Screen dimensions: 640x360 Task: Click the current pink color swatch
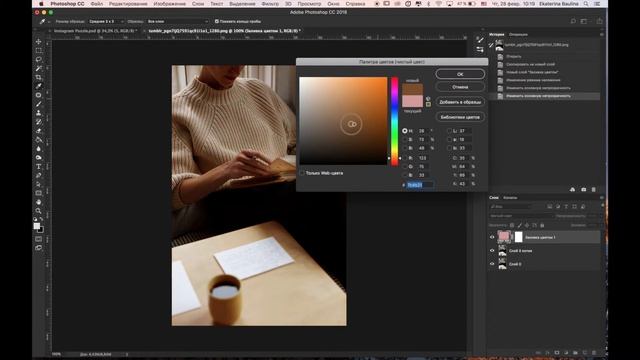click(x=413, y=101)
